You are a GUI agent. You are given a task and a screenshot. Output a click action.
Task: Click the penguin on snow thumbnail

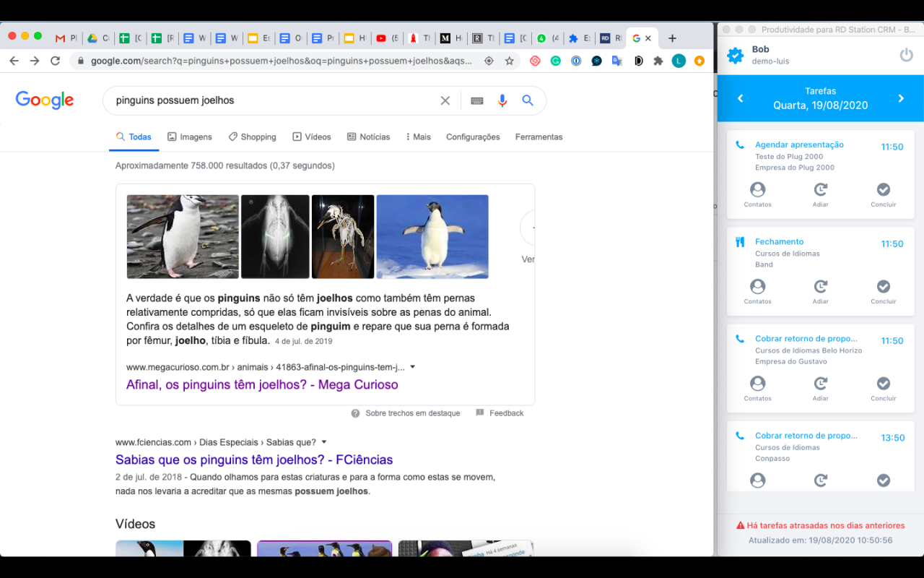(x=432, y=237)
